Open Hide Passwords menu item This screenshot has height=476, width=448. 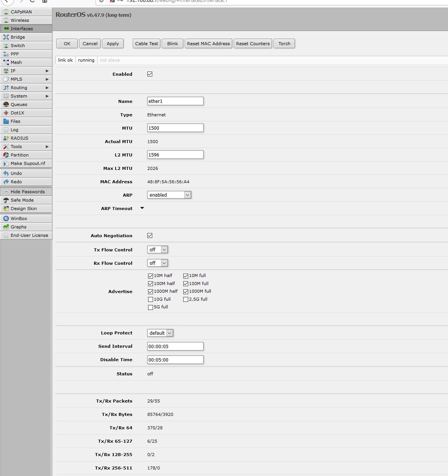[26, 192]
